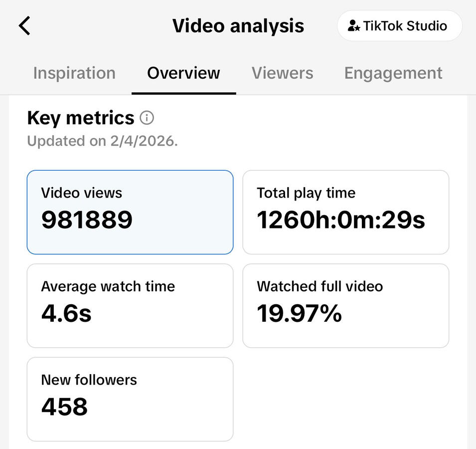Click the update date text below Key metrics

pos(102,141)
